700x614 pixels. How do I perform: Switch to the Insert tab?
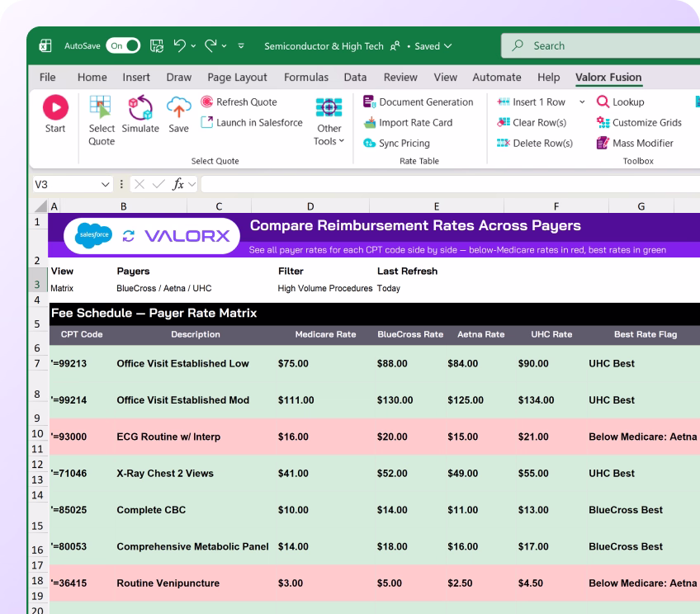[x=136, y=78]
